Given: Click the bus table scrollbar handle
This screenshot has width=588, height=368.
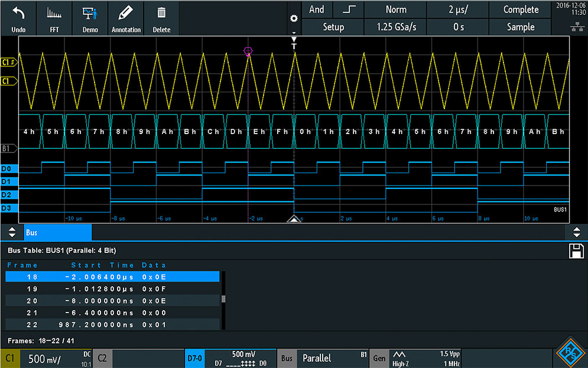Looking at the screenshot, I should point(223,299).
